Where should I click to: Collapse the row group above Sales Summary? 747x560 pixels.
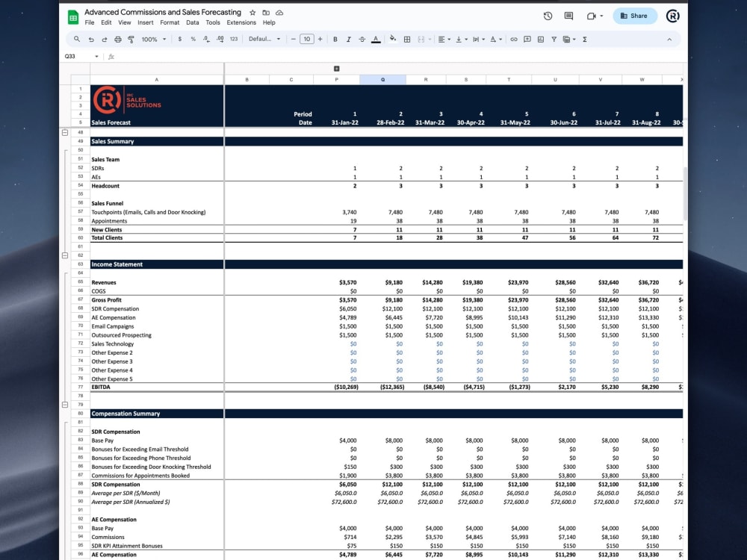(x=65, y=132)
